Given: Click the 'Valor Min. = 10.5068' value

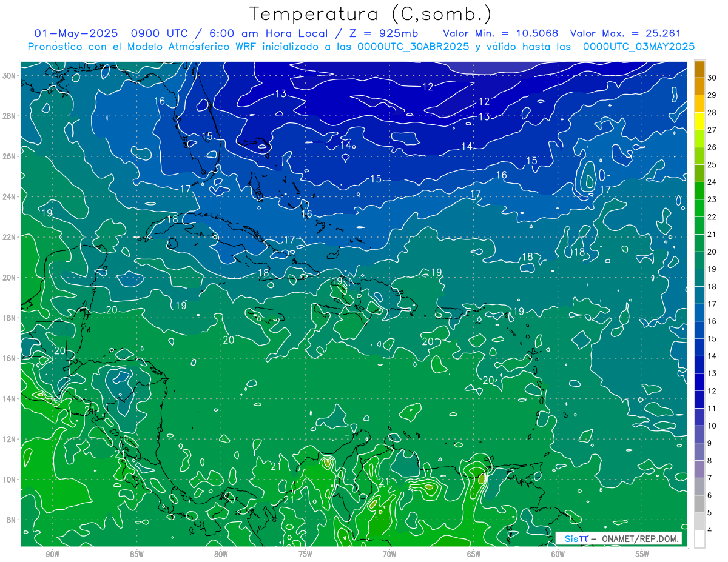Looking at the screenshot, I should (500, 33).
